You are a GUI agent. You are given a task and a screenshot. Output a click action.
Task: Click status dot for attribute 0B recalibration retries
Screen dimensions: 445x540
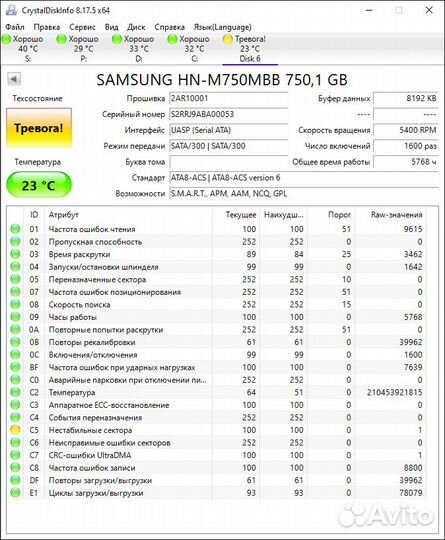15,342
